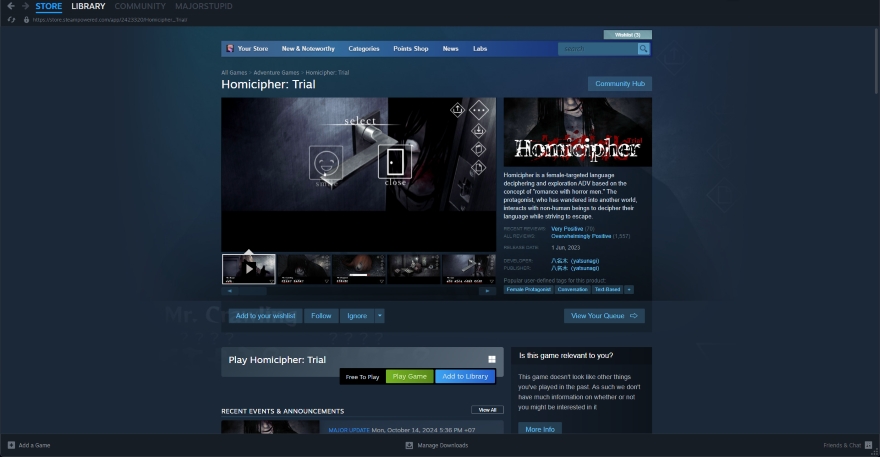This screenshot has width=880, height=457.
Task: Open the Categories menu
Action: pyautogui.click(x=364, y=49)
